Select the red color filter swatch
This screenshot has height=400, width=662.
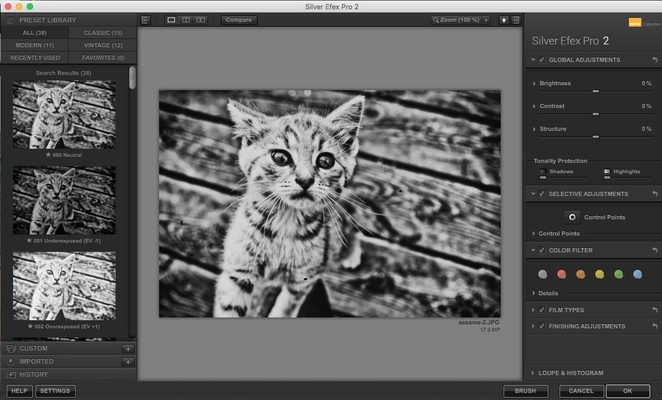tap(562, 273)
